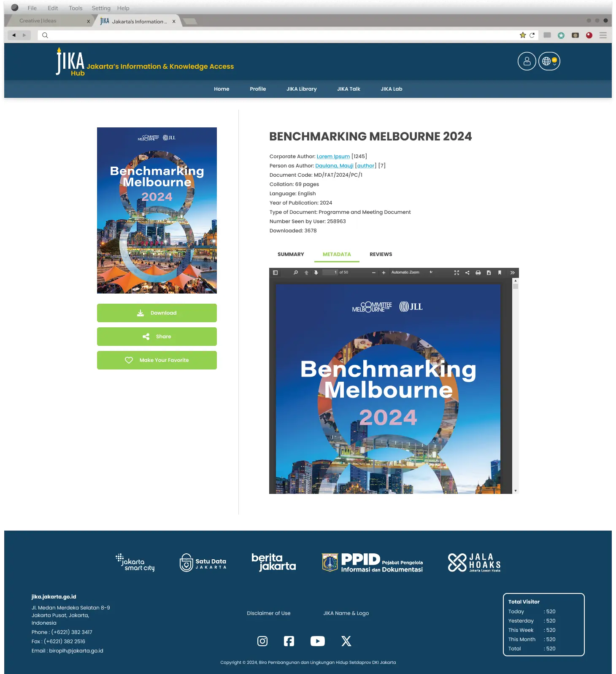Toggle the PDF viewer sidebar
The width and height of the screenshot is (616, 674).
click(x=275, y=272)
